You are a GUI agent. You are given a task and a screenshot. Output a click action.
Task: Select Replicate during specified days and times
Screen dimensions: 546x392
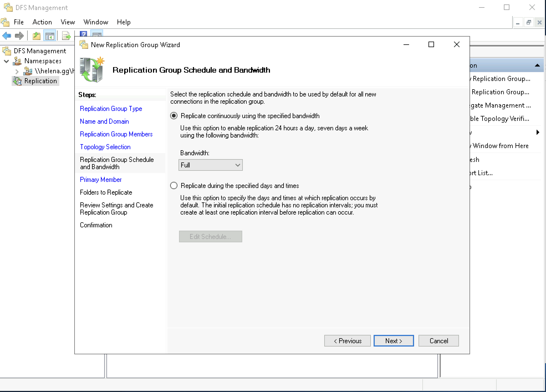(x=174, y=186)
